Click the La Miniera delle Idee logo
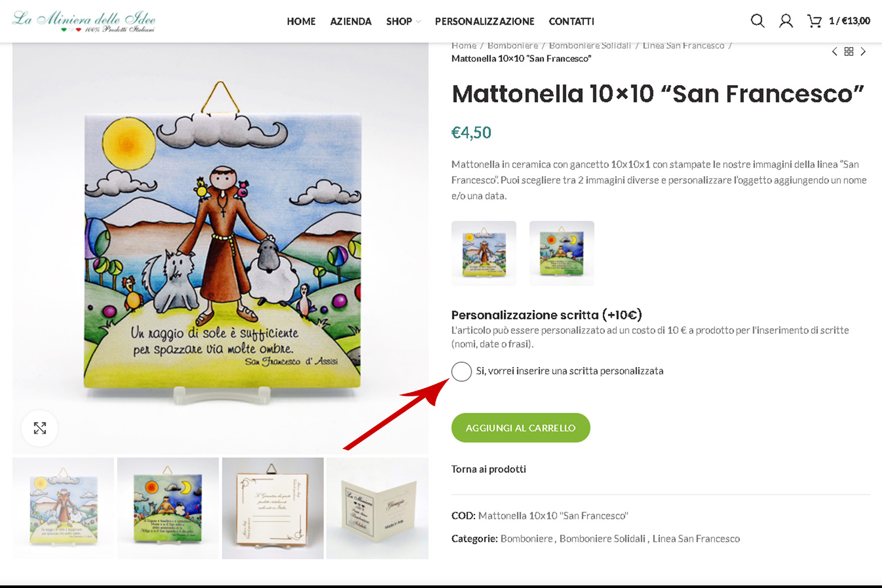 click(x=83, y=21)
